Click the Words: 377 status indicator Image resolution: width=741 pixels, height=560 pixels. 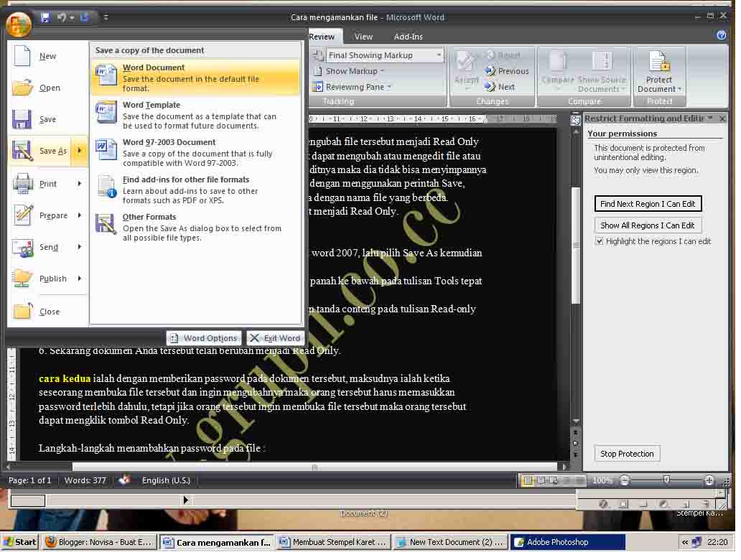click(85, 480)
